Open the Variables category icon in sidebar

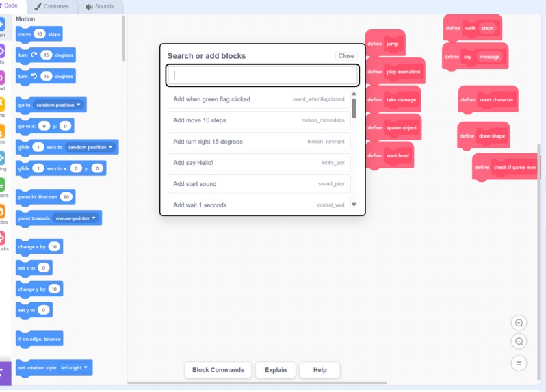[x=2, y=211]
